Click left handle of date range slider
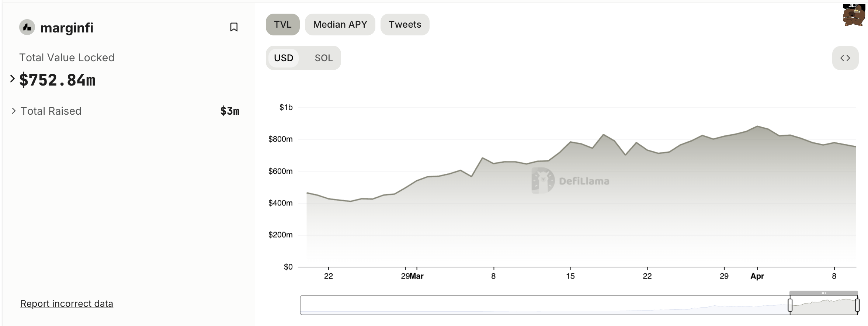 click(790, 305)
